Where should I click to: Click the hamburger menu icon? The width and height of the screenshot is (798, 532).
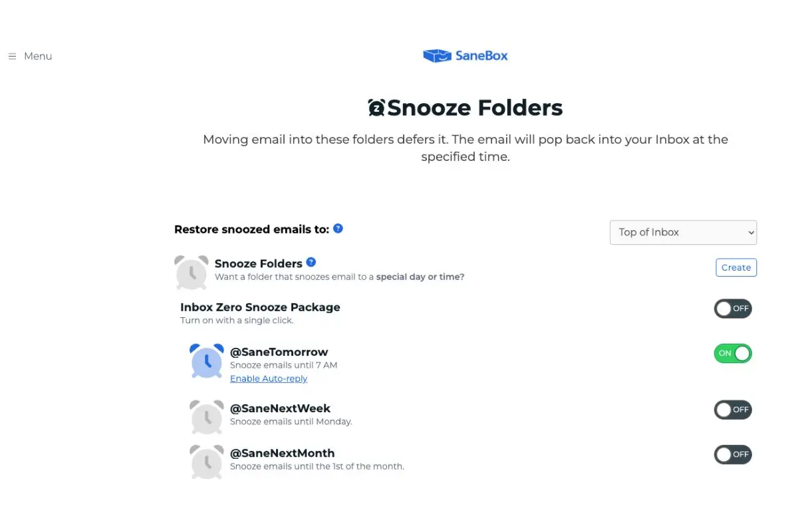coord(12,56)
